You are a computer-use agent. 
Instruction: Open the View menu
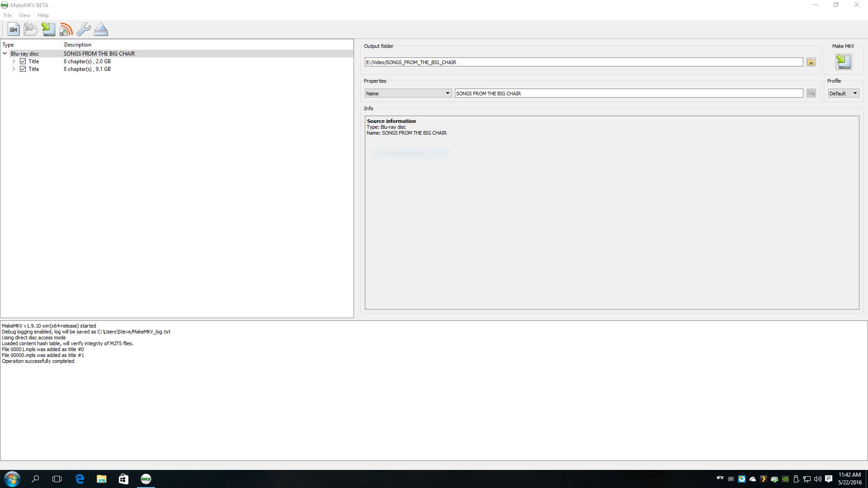coord(24,15)
